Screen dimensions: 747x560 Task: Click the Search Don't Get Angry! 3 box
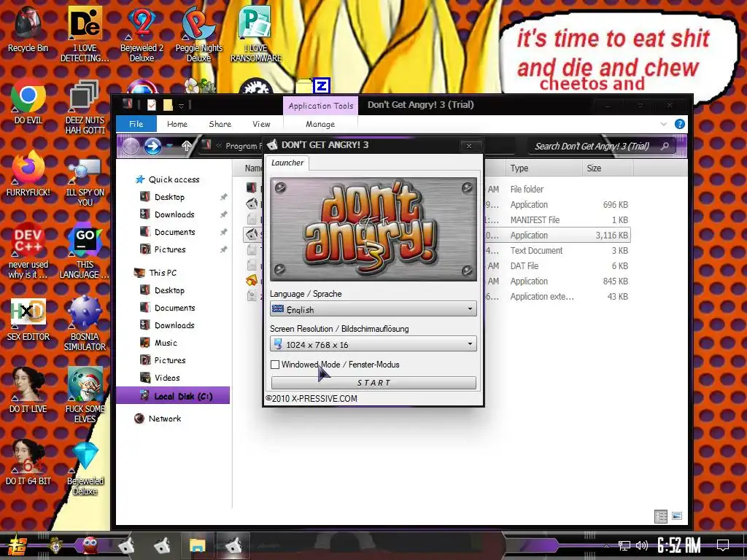tap(602, 146)
